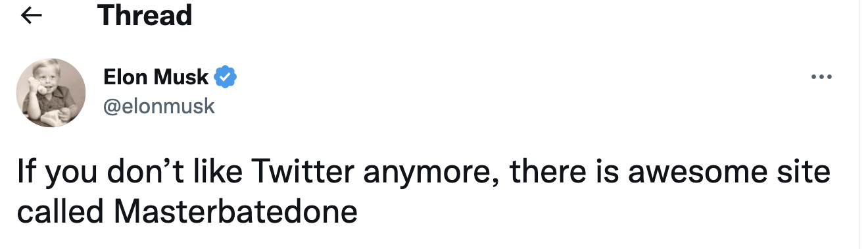Select the tweet's first line of text
The image size is (868, 249).
[423, 174]
